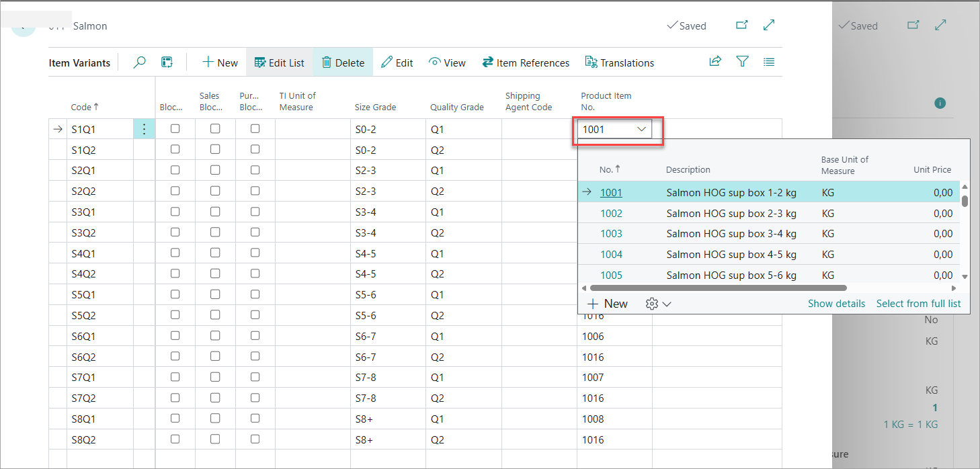Click Select from full list

(918, 304)
